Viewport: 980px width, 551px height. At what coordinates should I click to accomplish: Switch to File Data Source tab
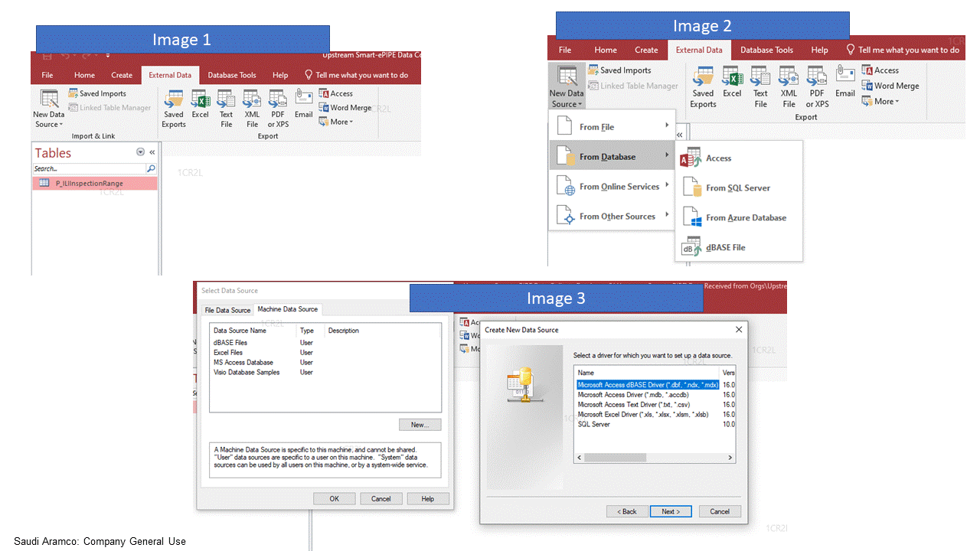pos(227,310)
